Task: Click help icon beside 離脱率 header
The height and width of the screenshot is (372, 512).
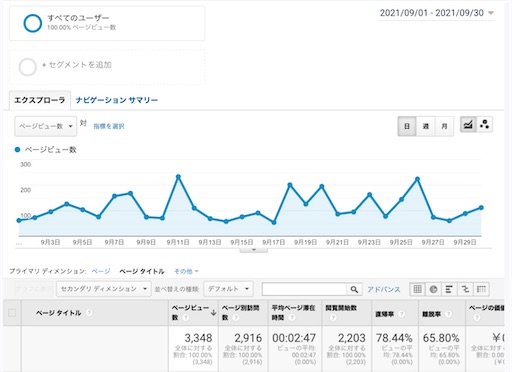Action: point(449,314)
